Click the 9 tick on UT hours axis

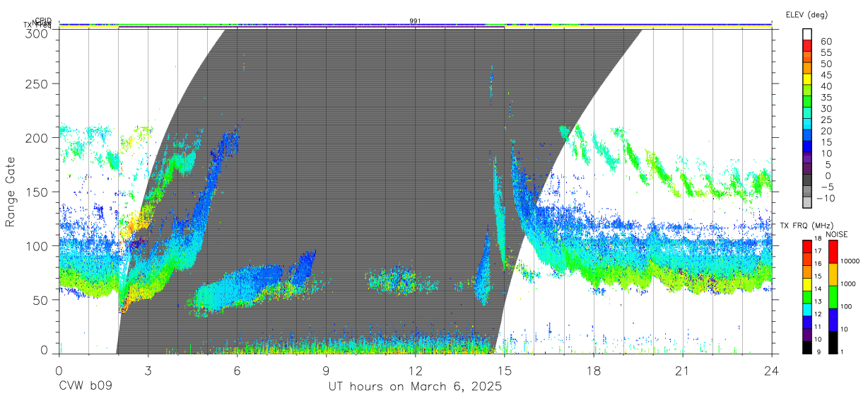pyautogui.click(x=326, y=371)
